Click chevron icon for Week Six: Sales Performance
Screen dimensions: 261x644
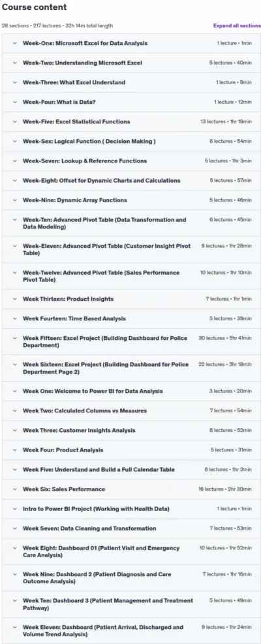[x=15, y=489]
